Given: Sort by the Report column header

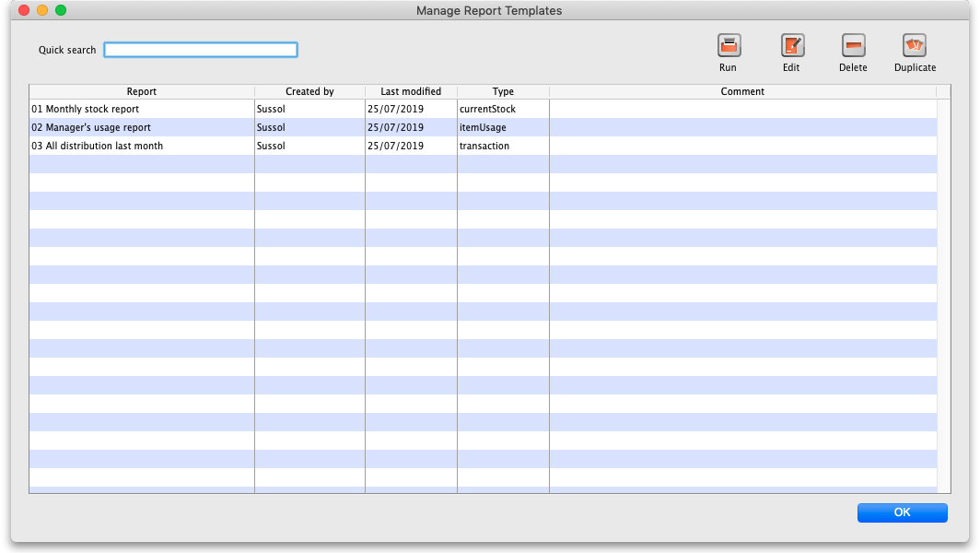Looking at the screenshot, I should pos(142,91).
